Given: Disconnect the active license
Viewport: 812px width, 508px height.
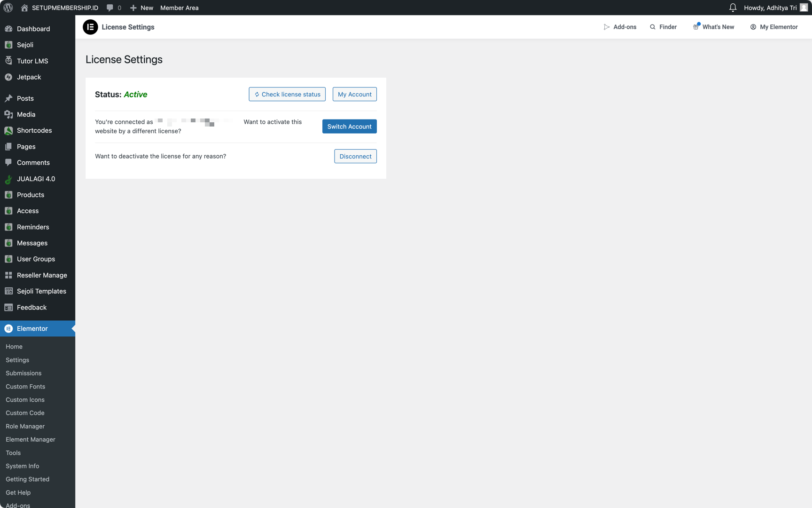Looking at the screenshot, I should tap(355, 156).
